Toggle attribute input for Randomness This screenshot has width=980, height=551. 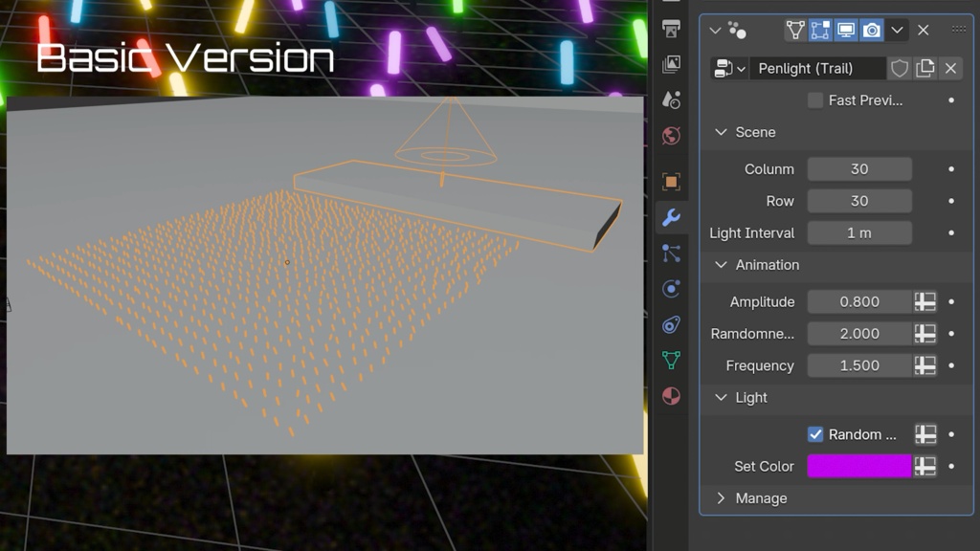click(925, 334)
